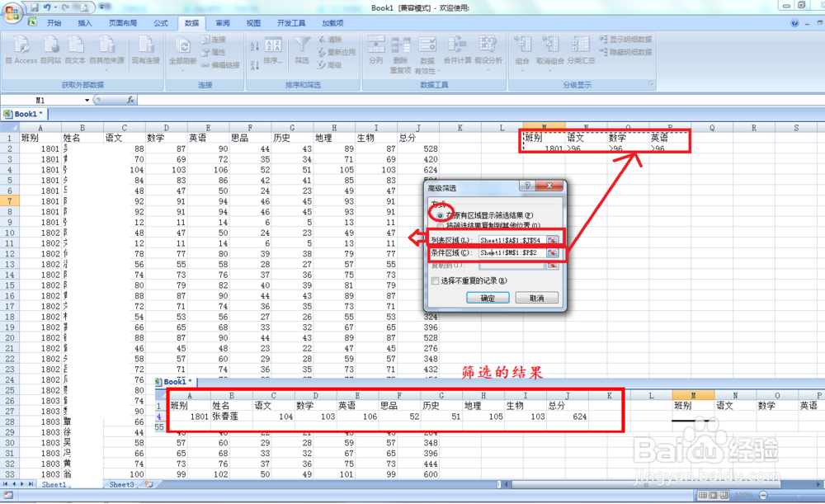This screenshot has width=825, height=504.
Task: Click 隐藏明细数据 hide detail
Action: tap(625, 52)
